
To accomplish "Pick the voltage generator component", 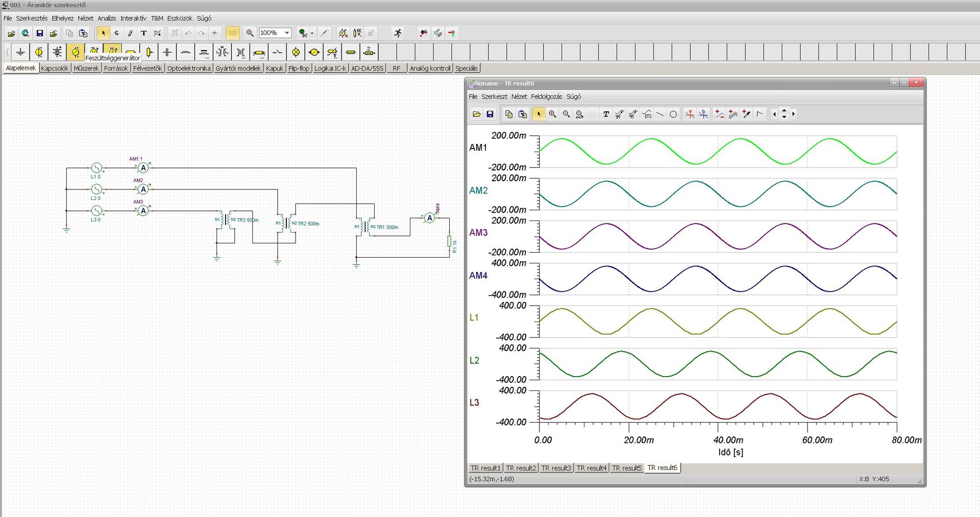I will (76, 52).
